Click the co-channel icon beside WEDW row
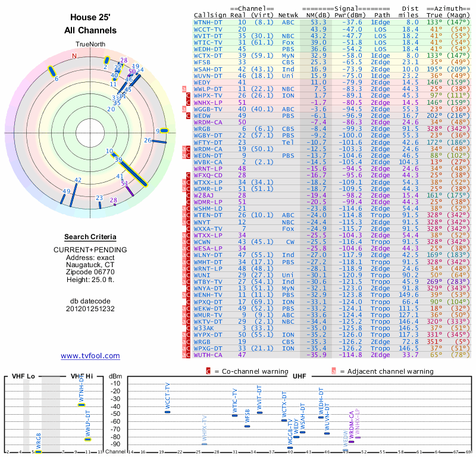 pos(188,116)
